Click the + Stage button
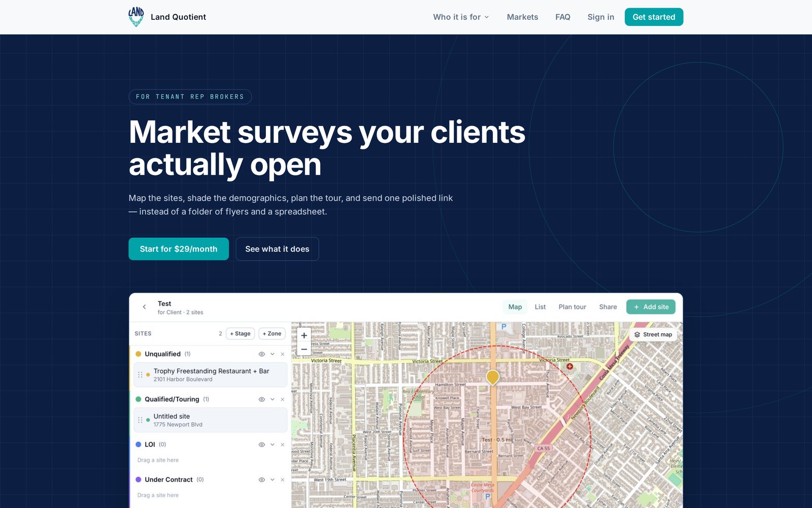812x508 pixels. pyautogui.click(x=240, y=334)
